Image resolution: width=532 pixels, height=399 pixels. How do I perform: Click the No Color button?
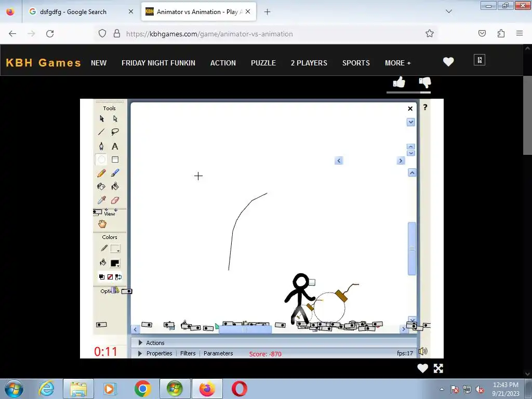coord(110,277)
